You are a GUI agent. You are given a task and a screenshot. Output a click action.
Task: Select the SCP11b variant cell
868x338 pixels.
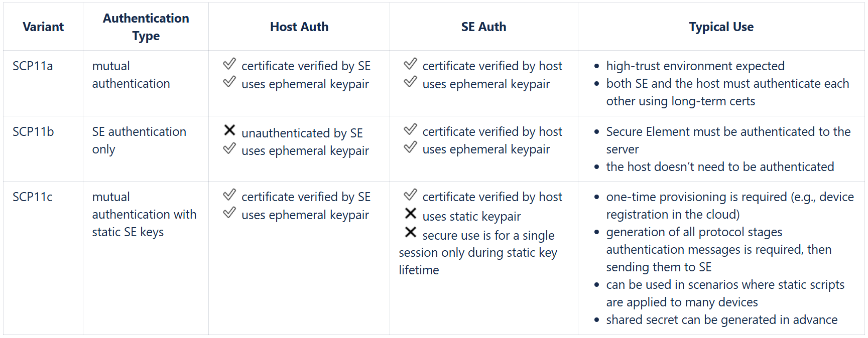(x=33, y=132)
